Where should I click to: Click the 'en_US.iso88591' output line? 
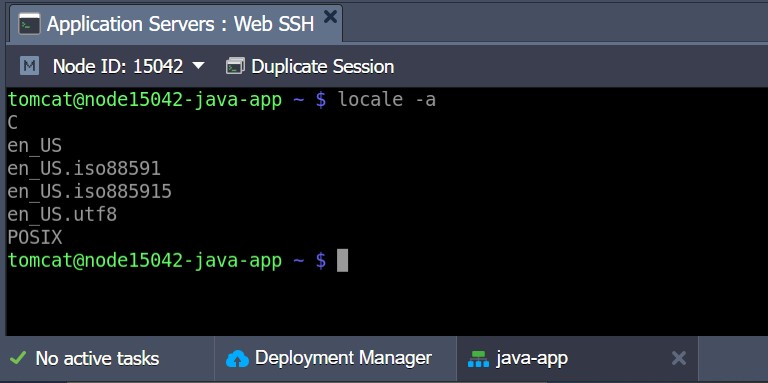(84, 168)
